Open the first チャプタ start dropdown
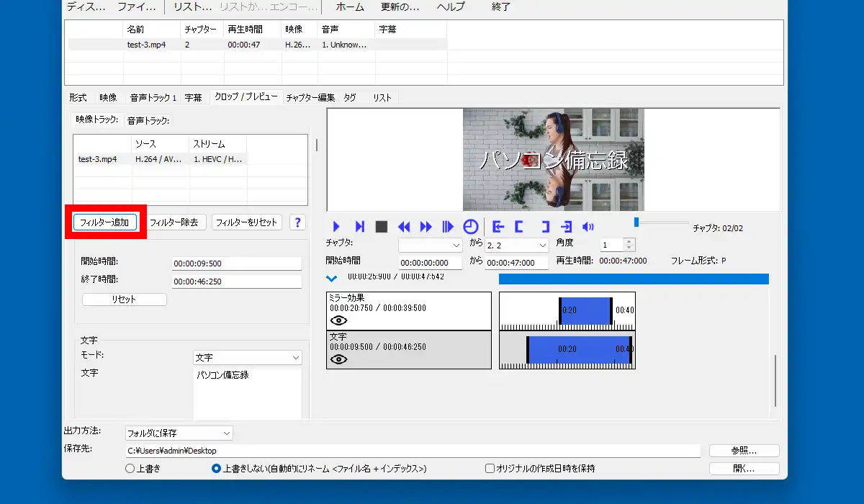Viewport: 864px width, 504px height. pyautogui.click(x=431, y=246)
